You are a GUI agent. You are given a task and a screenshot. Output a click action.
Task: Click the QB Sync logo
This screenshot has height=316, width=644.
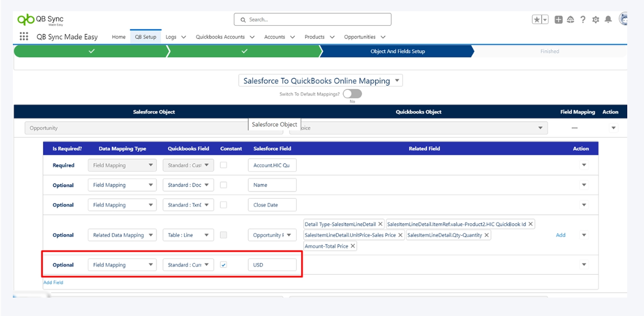(x=40, y=20)
